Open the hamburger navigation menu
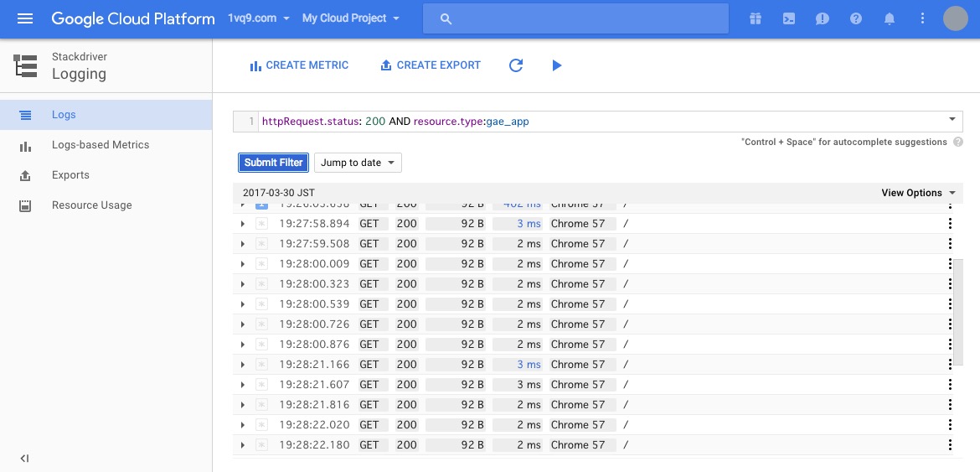The width and height of the screenshot is (980, 472). (25, 18)
